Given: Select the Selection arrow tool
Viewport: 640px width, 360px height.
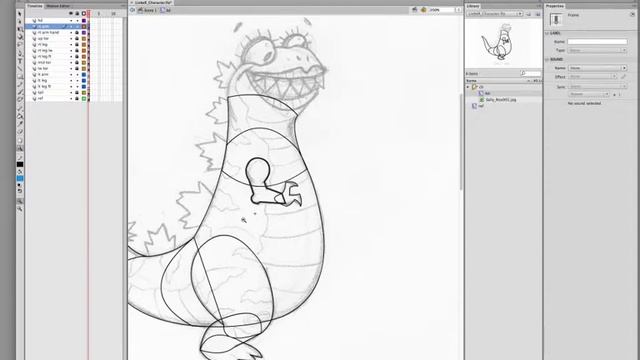Looking at the screenshot, I should [20, 13].
